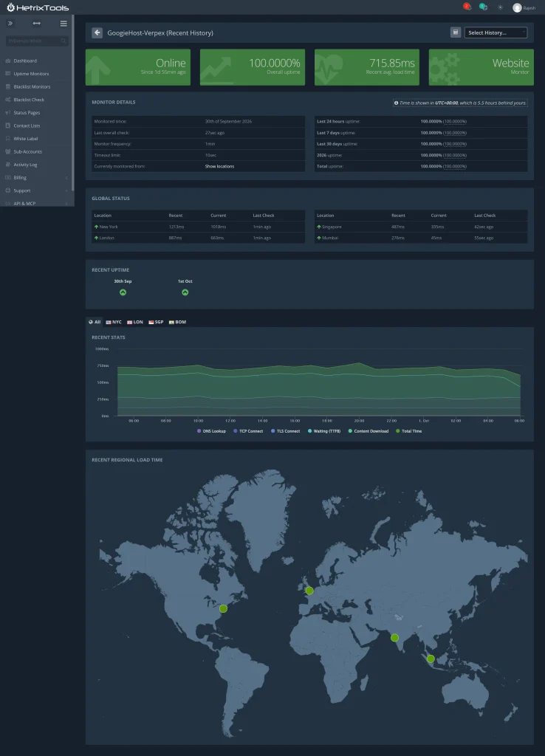Toggle the Total Time chart series
The image size is (545, 756).
click(409, 431)
